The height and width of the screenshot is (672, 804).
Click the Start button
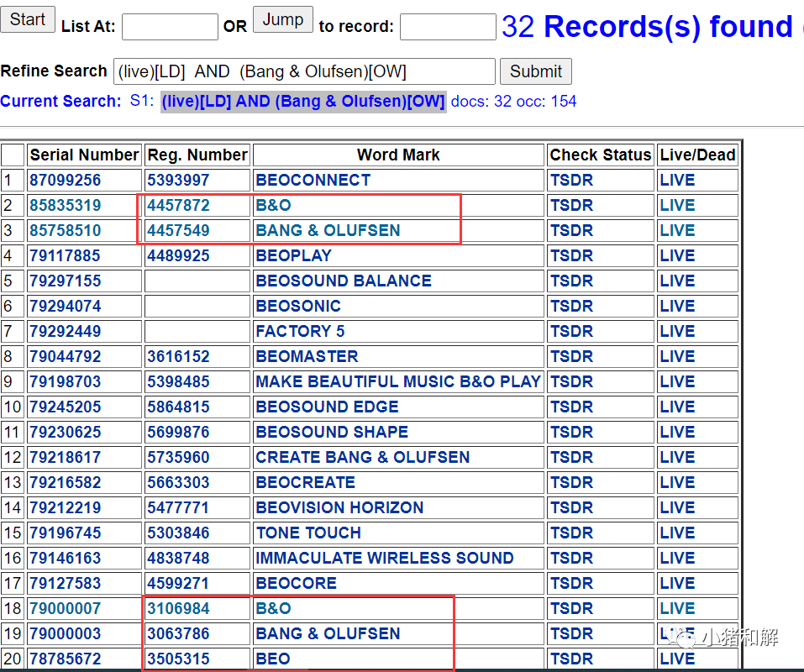(28, 19)
